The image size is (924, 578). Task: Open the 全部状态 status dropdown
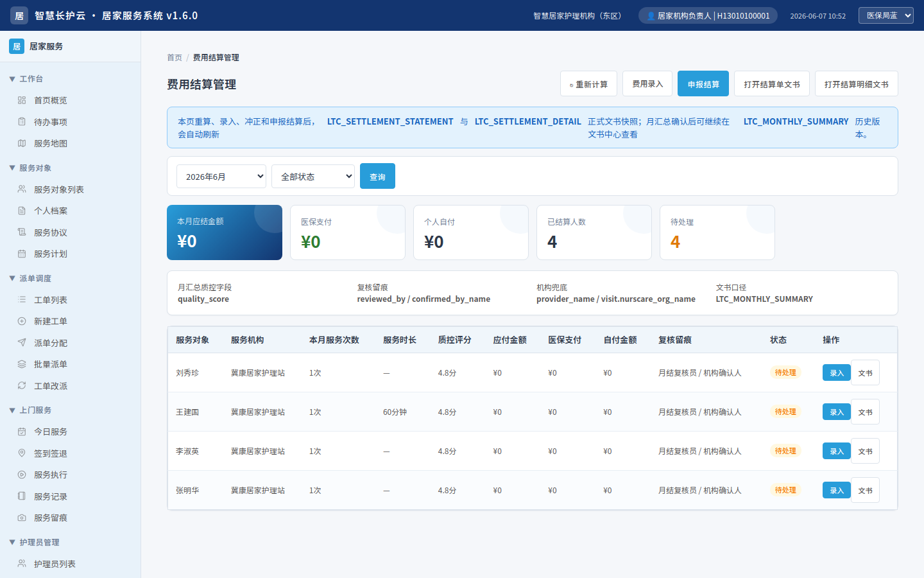tap(313, 177)
